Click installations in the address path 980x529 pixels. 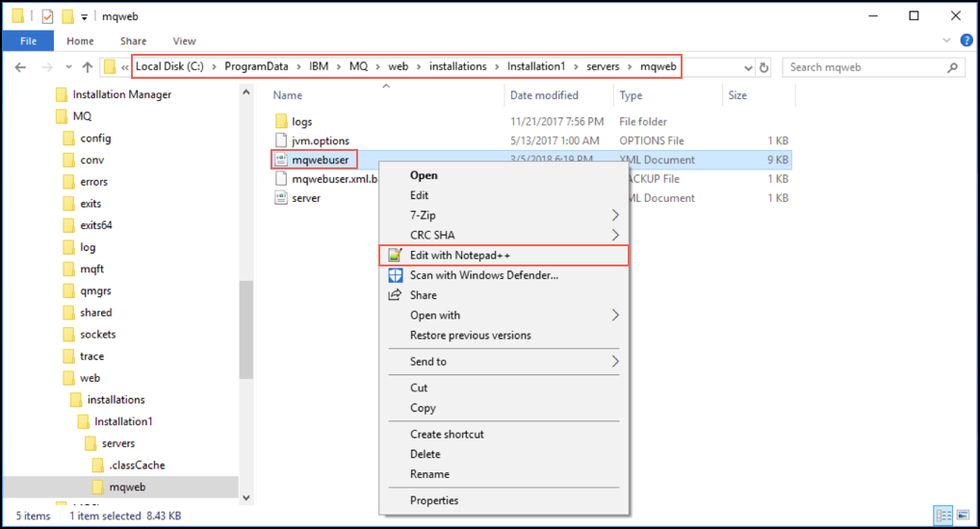pos(457,66)
